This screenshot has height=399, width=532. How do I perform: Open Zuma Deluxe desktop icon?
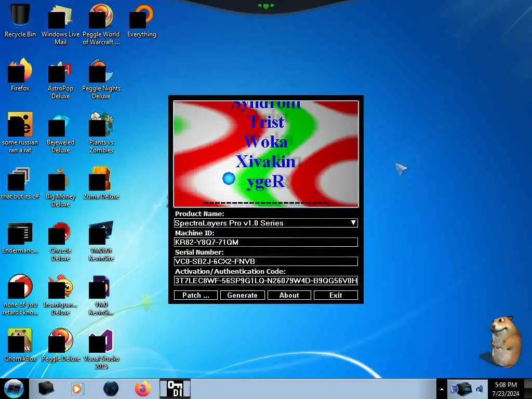click(x=101, y=183)
